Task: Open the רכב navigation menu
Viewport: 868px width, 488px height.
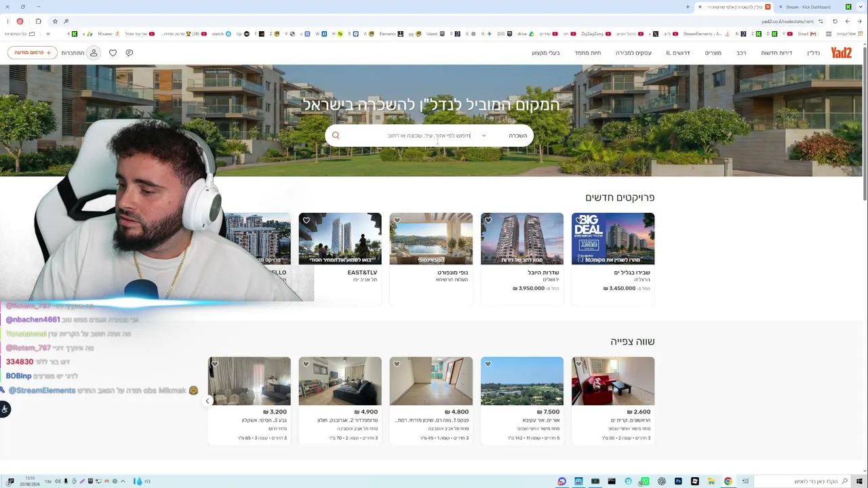Action: click(x=741, y=53)
